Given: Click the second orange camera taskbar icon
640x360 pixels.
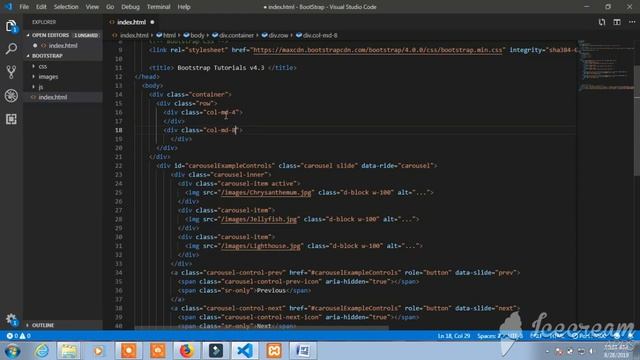Looking at the screenshot, I should [x=158, y=351].
